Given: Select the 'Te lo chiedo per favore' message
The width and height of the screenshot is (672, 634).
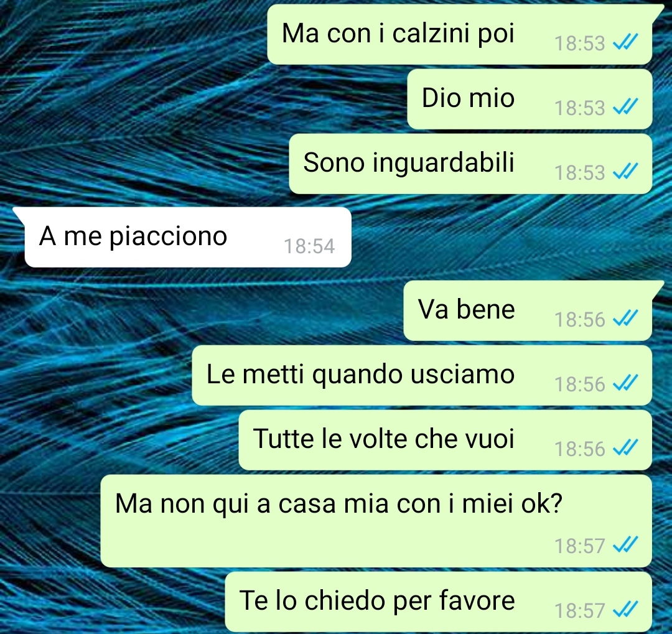Looking at the screenshot, I should click(439, 602).
